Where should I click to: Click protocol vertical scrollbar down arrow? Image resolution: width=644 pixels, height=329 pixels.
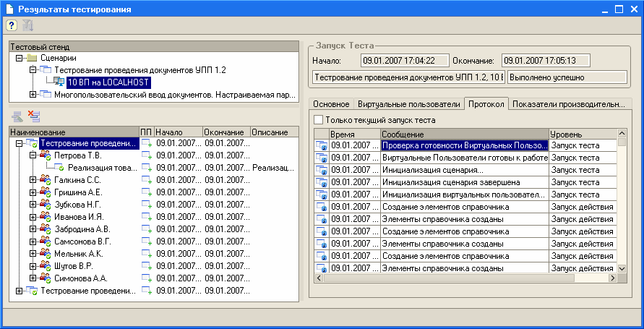tap(622, 268)
